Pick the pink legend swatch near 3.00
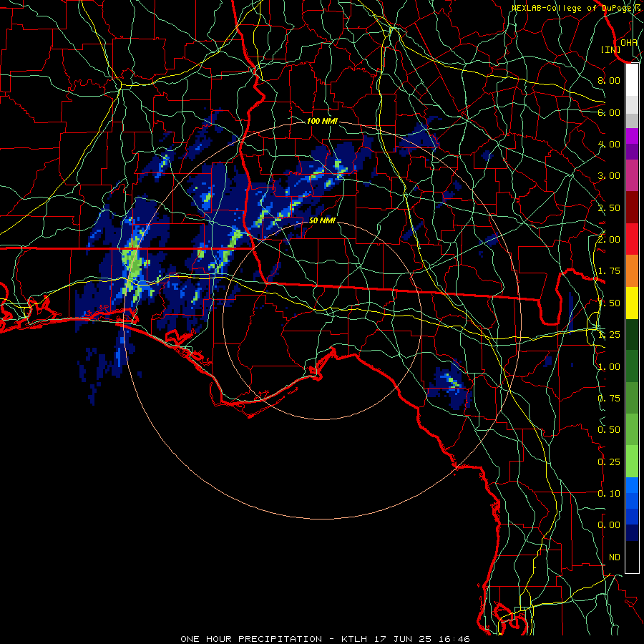 tap(632, 175)
